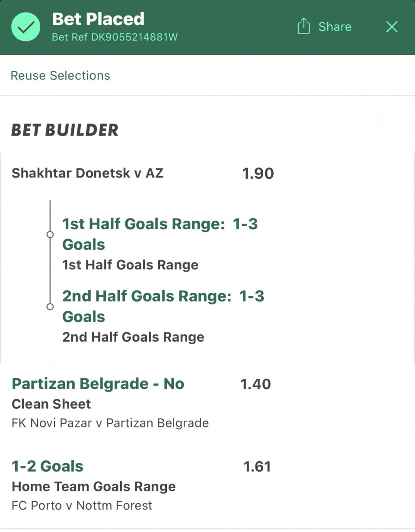415x532 pixels.
Task: Open the Shakhtar Donetsk v AZ match
Action: click(87, 173)
